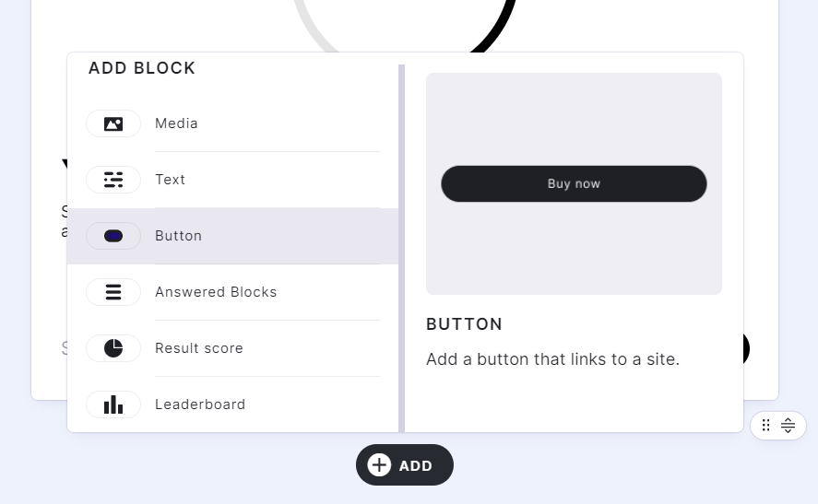Select the Button label in the block list
Viewport: 818px width, 504px height.
point(178,236)
